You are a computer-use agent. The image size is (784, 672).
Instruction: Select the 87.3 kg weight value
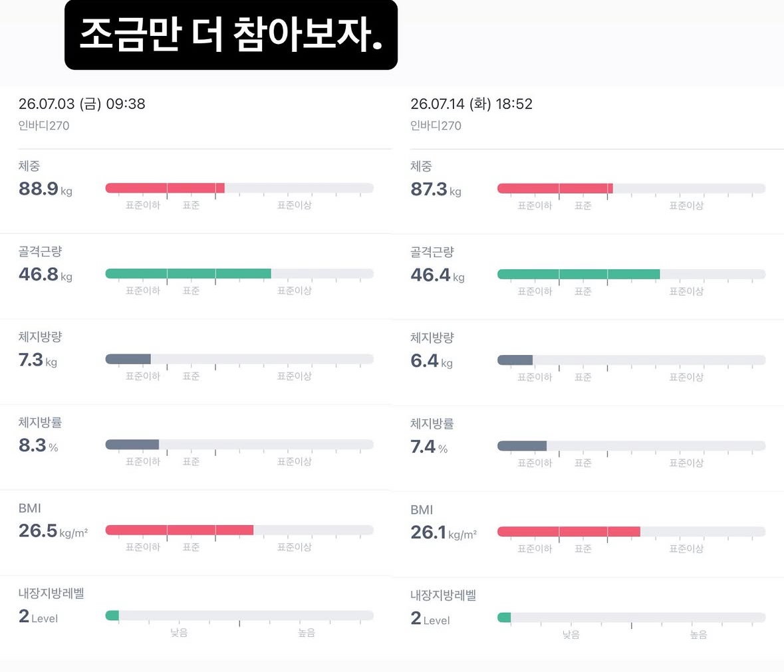tap(436, 189)
